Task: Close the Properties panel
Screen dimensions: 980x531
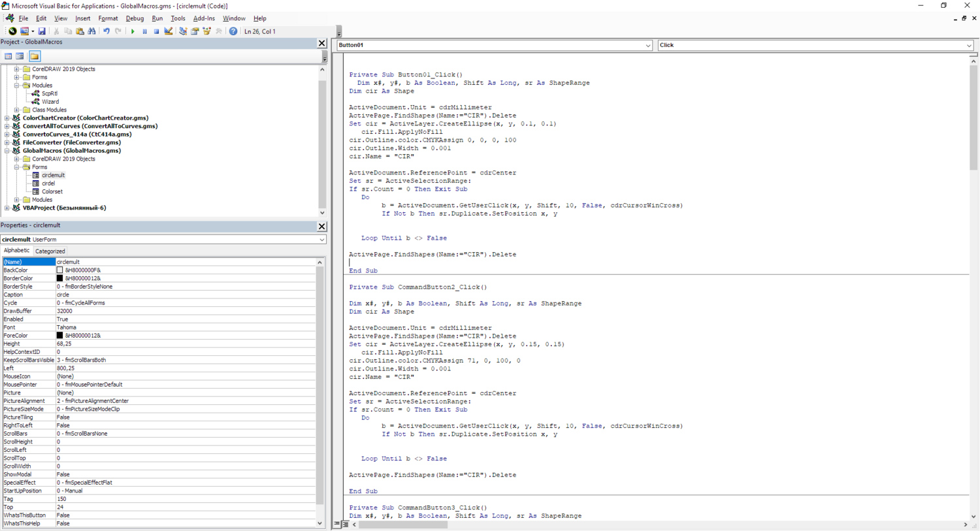Action: 321,226
